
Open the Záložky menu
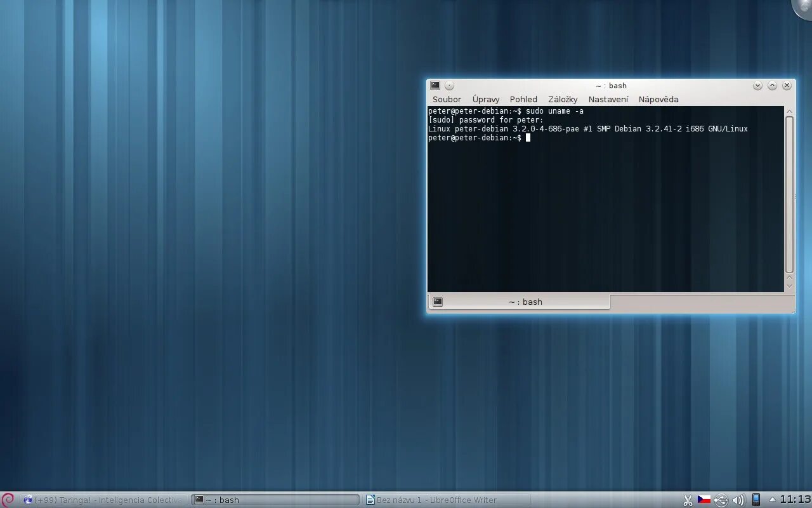[x=563, y=99]
